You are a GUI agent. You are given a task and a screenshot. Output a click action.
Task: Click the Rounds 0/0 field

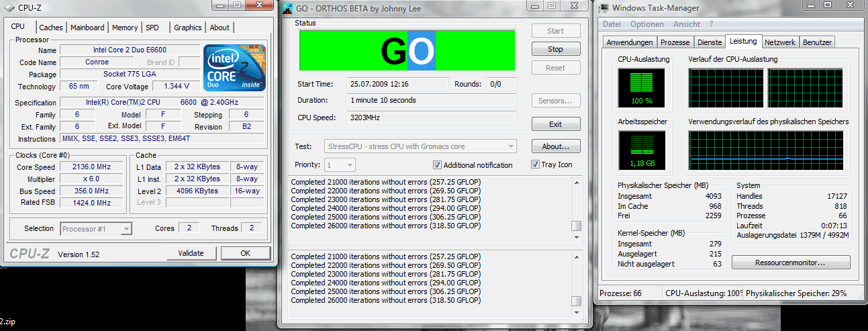click(501, 84)
